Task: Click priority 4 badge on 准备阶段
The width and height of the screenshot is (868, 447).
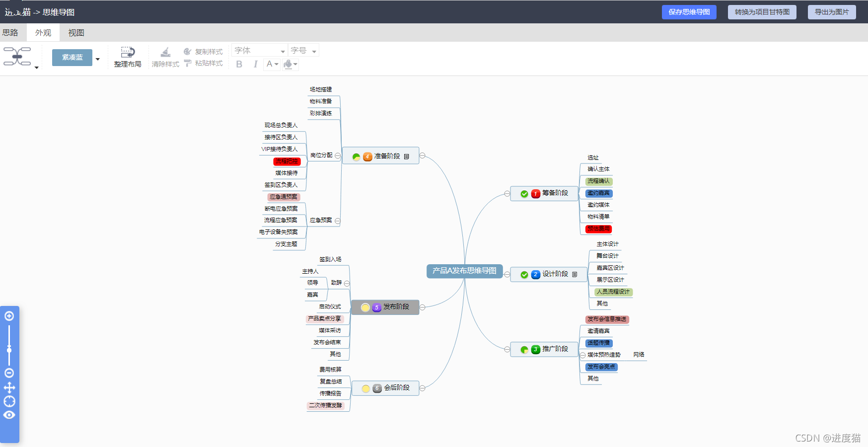Action: point(367,157)
